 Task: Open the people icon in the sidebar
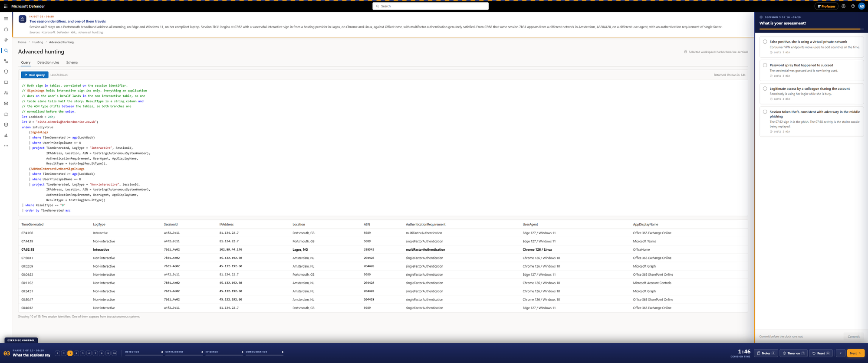[x=6, y=93]
